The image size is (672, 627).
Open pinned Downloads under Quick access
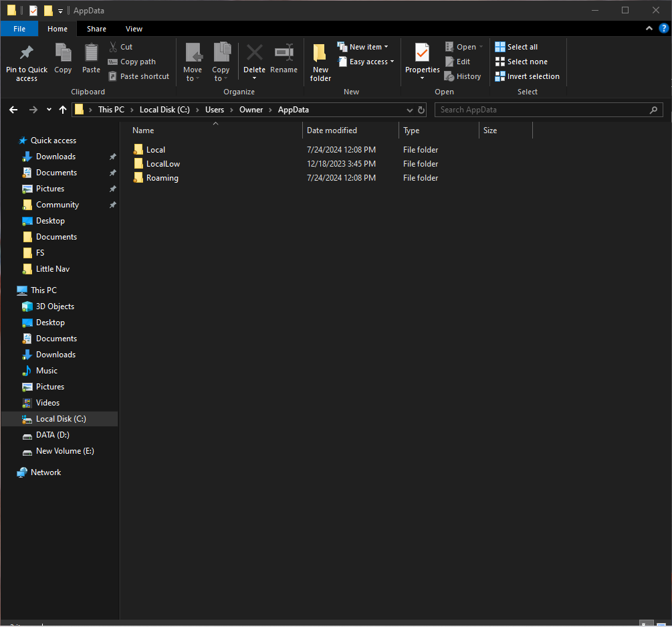coord(55,157)
